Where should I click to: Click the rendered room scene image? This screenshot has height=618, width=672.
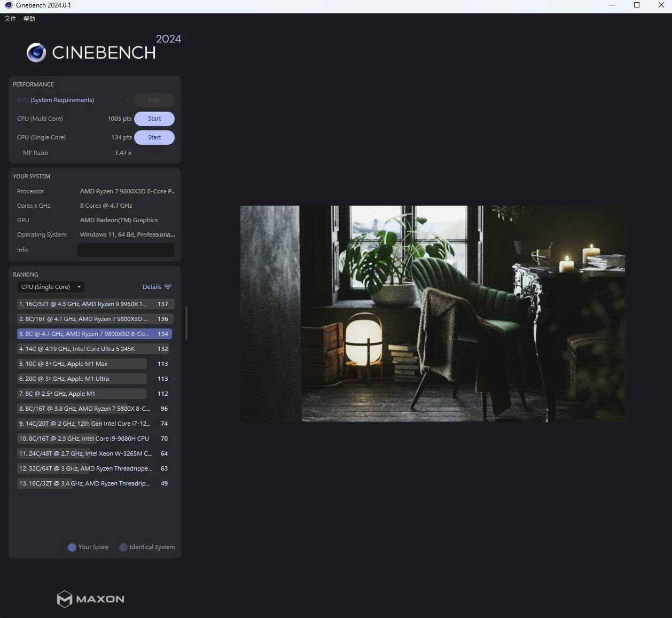(x=432, y=314)
